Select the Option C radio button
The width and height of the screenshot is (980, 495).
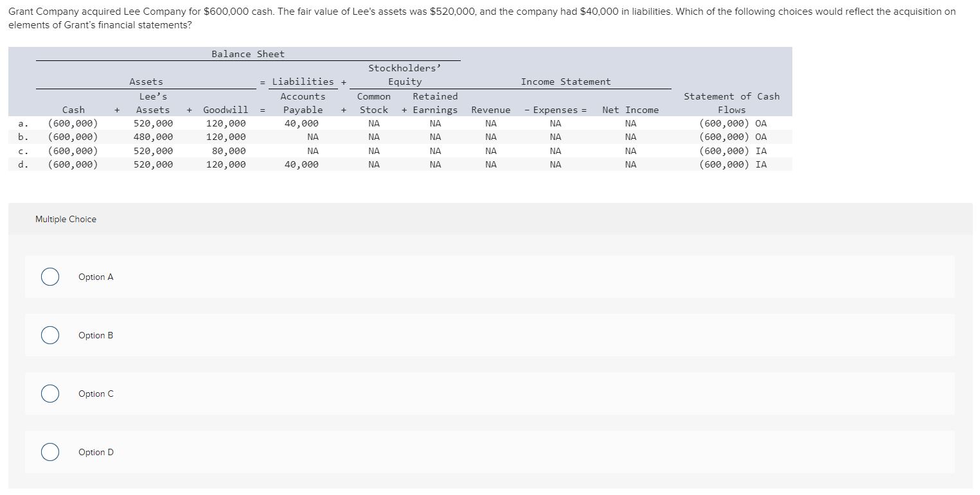click(49, 393)
